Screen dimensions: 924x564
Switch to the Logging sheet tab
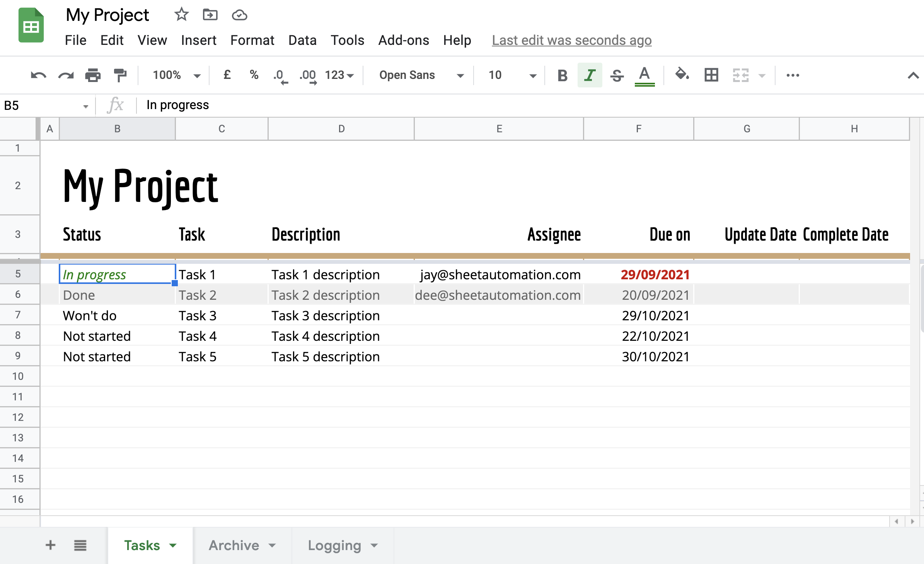[334, 545]
